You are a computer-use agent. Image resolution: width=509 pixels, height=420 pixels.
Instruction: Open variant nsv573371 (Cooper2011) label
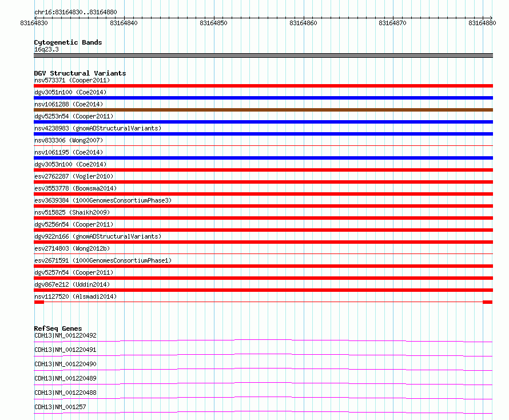click(72, 80)
